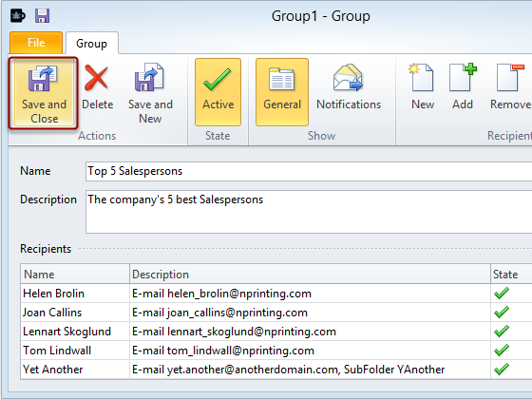Add a recipient with the plus icon
The width and height of the screenshot is (532, 399).
point(463,92)
